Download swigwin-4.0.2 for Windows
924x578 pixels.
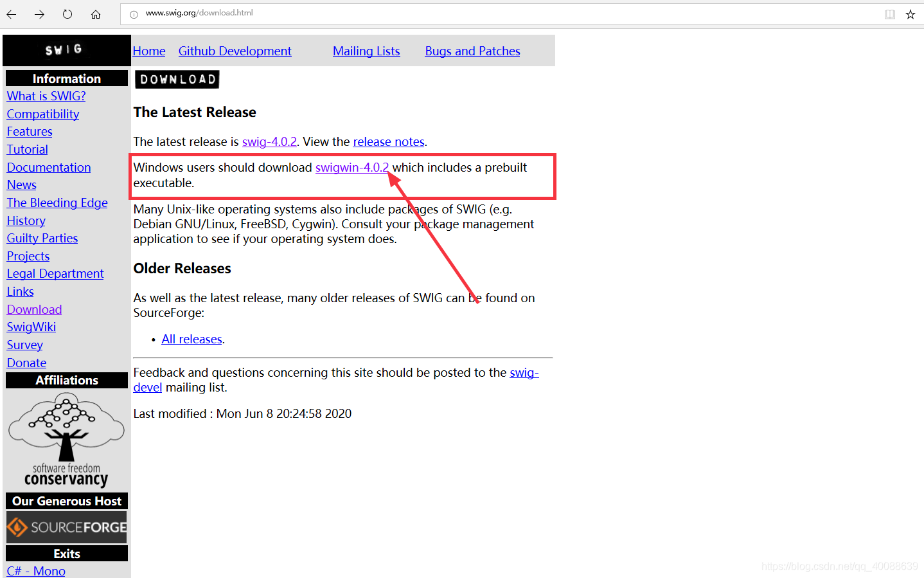tap(352, 167)
